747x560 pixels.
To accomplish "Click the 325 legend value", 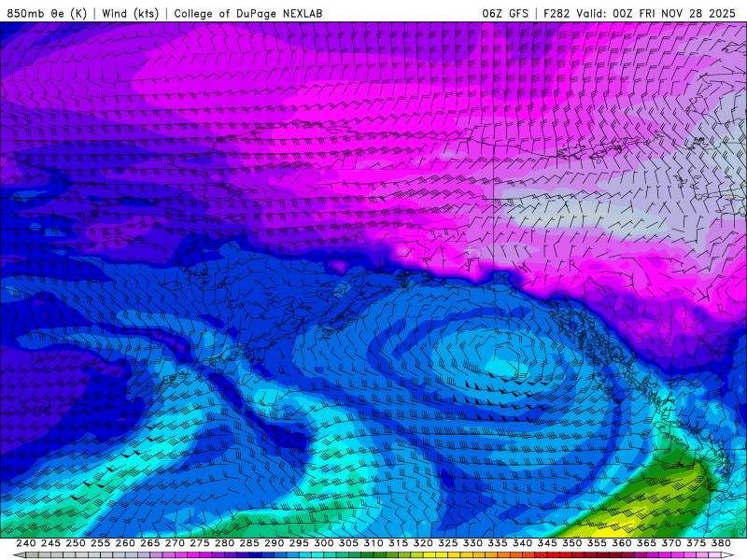I will pos(448,543).
